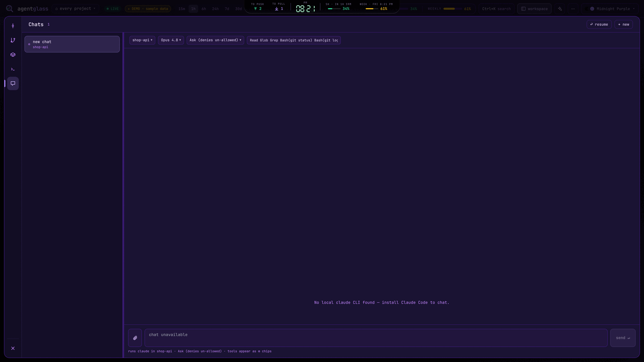The image size is (644, 362).
Task: Select the 6h time range
Action: 204,9
